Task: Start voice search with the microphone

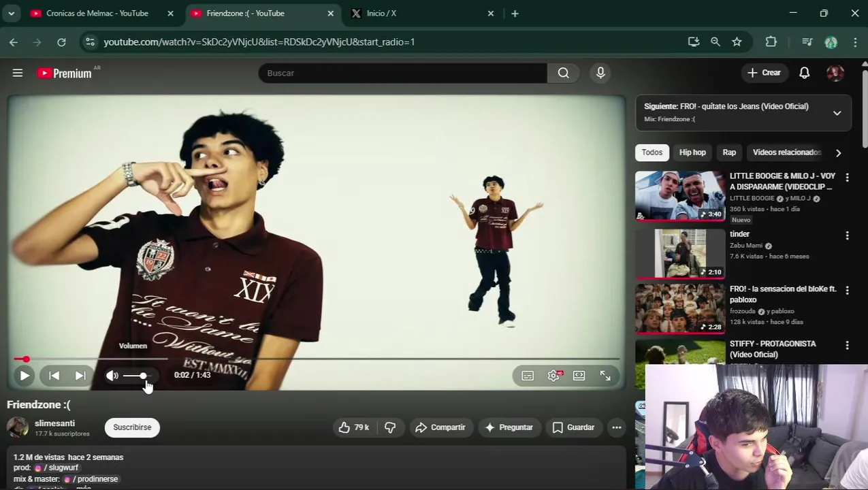Action: [600, 73]
